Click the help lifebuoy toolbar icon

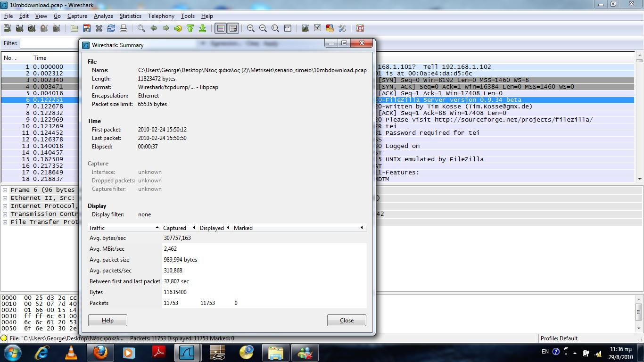(360, 28)
